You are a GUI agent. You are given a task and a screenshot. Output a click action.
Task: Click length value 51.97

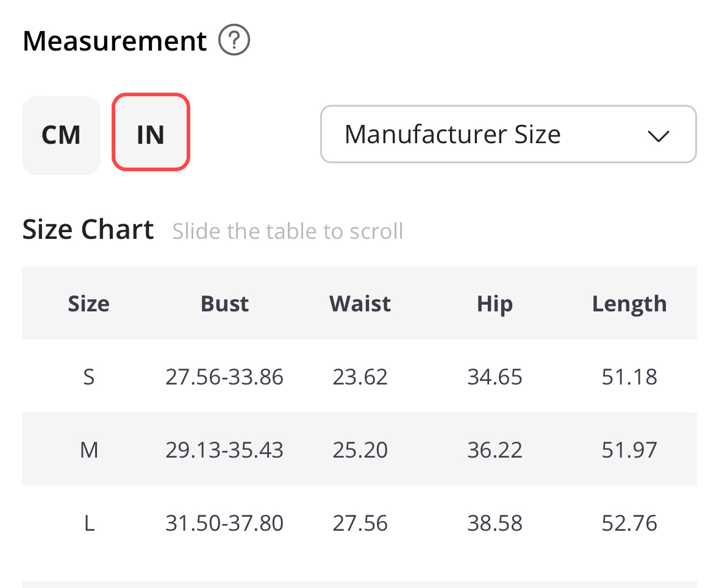click(629, 450)
